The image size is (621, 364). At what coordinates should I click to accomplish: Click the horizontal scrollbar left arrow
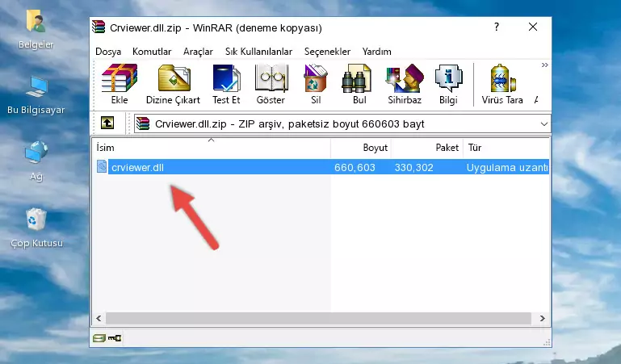pos(99,318)
